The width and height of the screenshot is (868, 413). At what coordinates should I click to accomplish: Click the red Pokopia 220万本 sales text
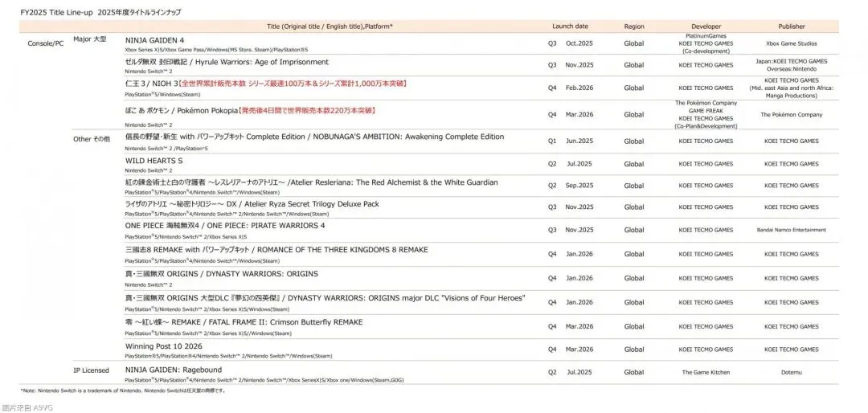coord(307,111)
